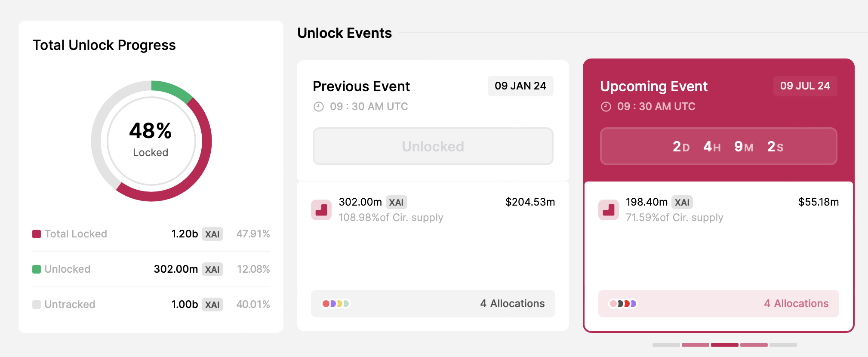Click the allocation color dots in Previous Event

(x=336, y=304)
